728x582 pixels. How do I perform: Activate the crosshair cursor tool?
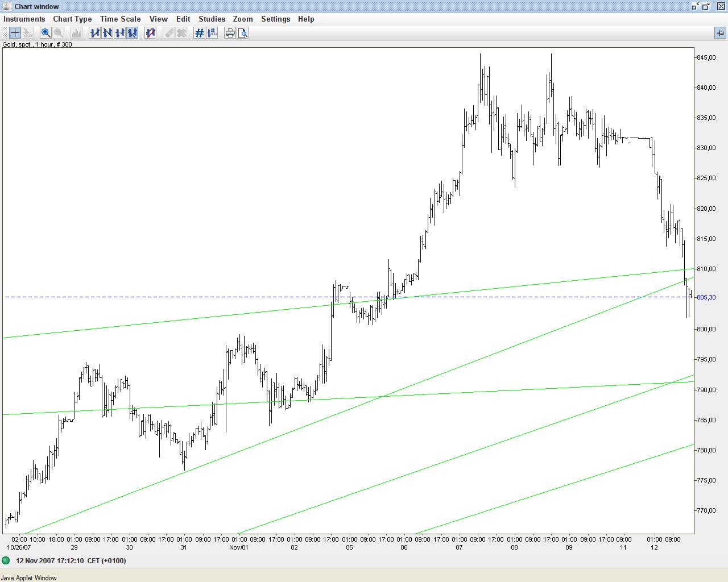click(x=15, y=33)
